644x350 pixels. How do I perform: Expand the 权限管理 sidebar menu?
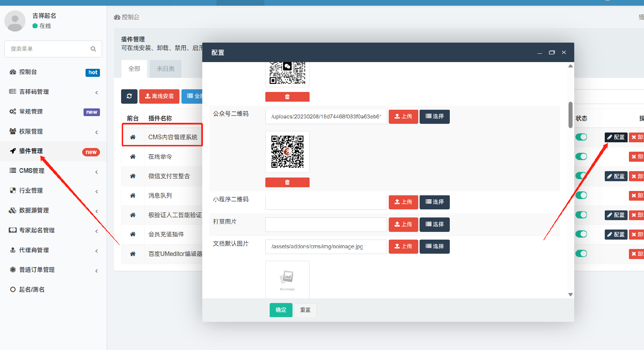click(x=54, y=132)
